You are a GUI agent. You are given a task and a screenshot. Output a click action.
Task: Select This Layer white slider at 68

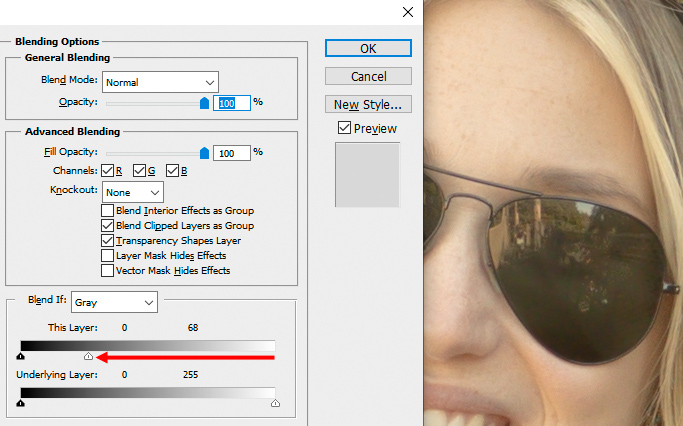[x=88, y=356]
